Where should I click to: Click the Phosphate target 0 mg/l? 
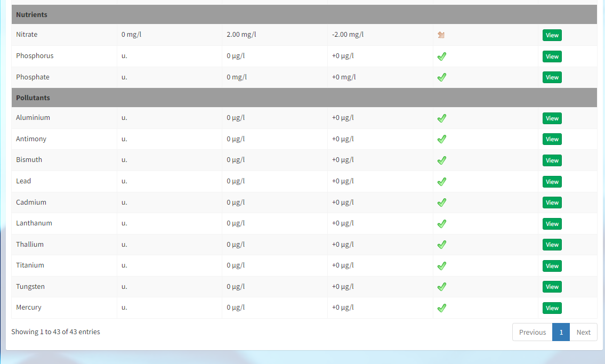click(237, 77)
